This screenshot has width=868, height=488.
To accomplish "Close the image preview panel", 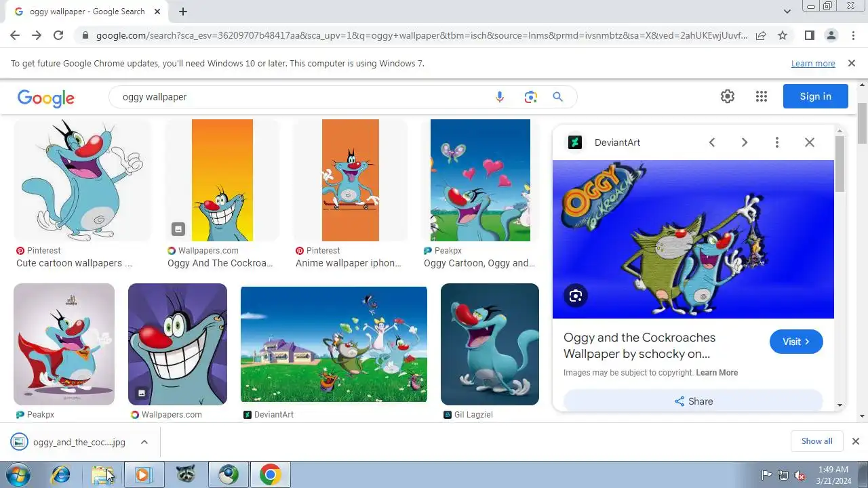I will [810, 142].
